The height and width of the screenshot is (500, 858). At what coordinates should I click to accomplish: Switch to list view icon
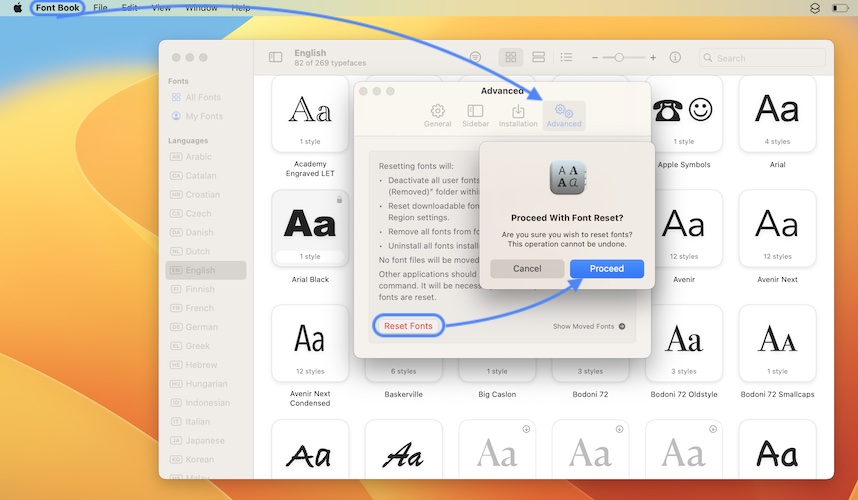pyautogui.click(x=566, y=57)
